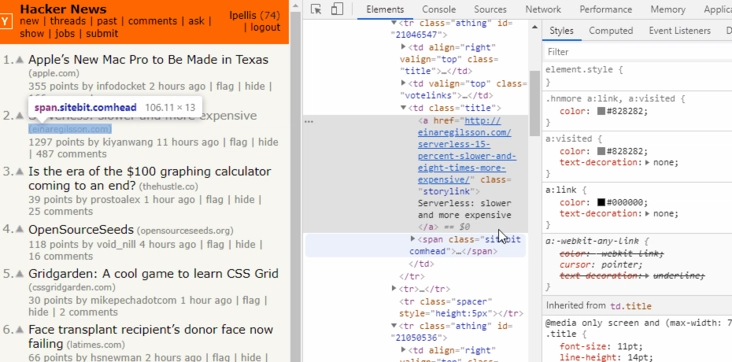Viewport: 732px width, 362px height.
Task: Switch to the Console tab
Action: click(439, 9)
